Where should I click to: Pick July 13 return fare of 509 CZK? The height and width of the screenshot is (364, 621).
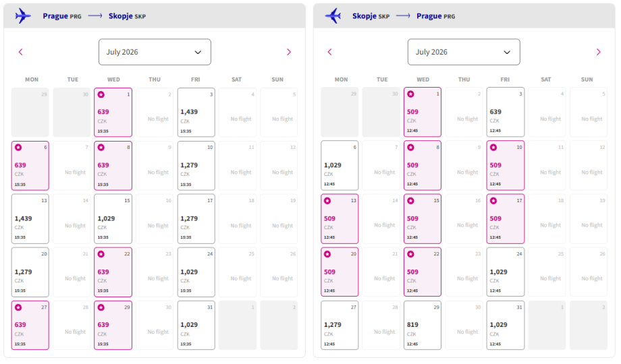tap(340, 218)
